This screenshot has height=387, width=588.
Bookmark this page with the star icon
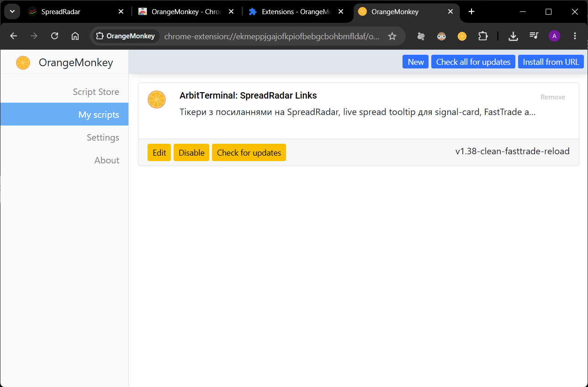point(392,36)
